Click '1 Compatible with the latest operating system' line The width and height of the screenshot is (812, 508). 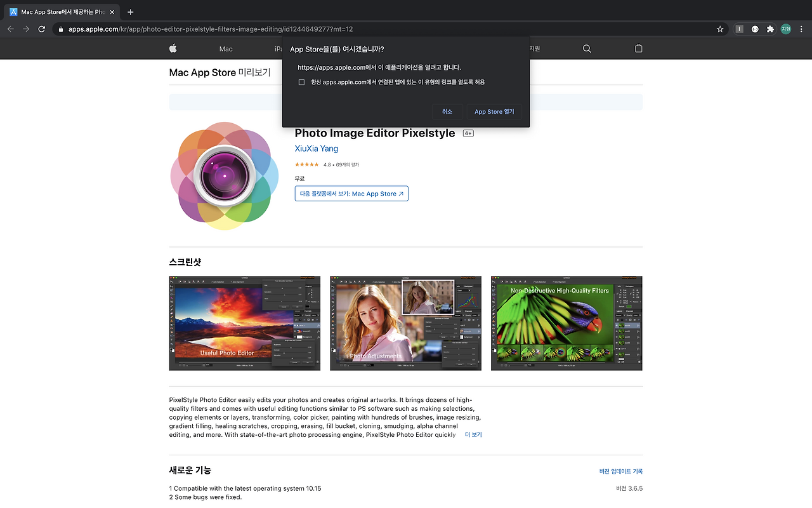coord(246,488)
